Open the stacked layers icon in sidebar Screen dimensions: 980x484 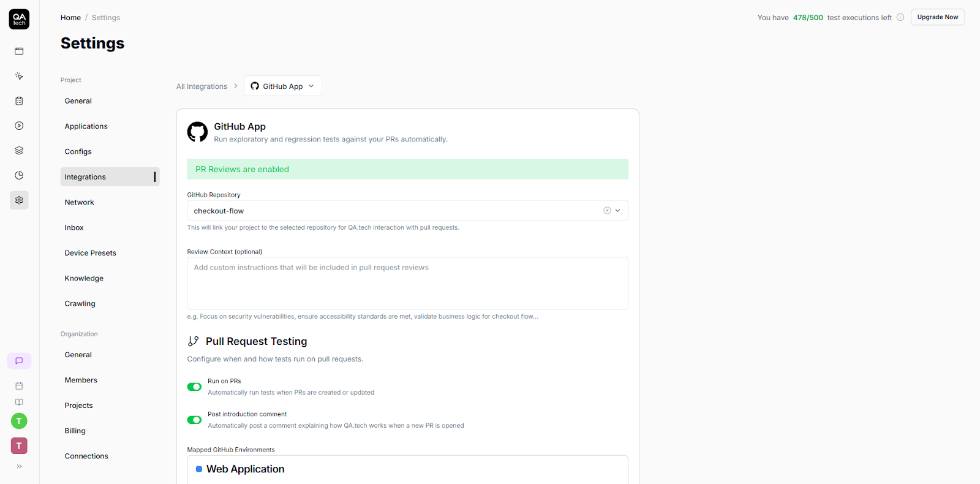point(19,151)
